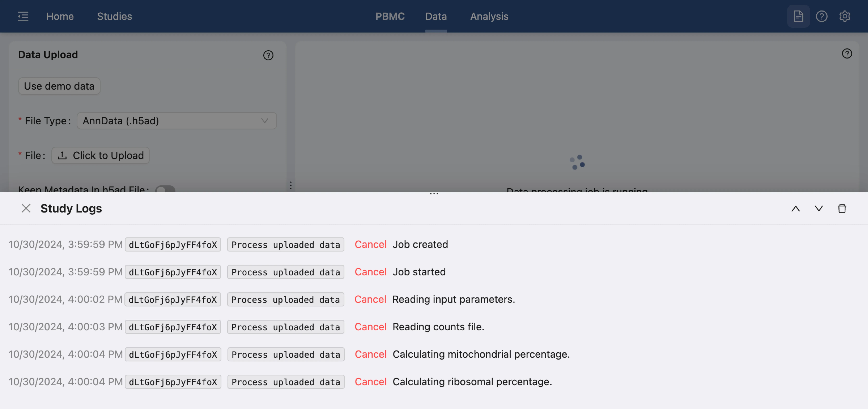Open the study logs document icon

pos(798,16)
